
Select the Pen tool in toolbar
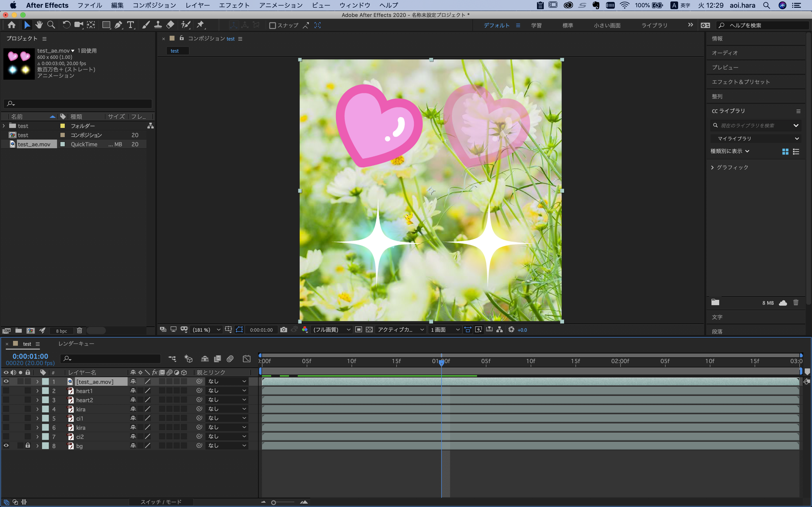118,25
